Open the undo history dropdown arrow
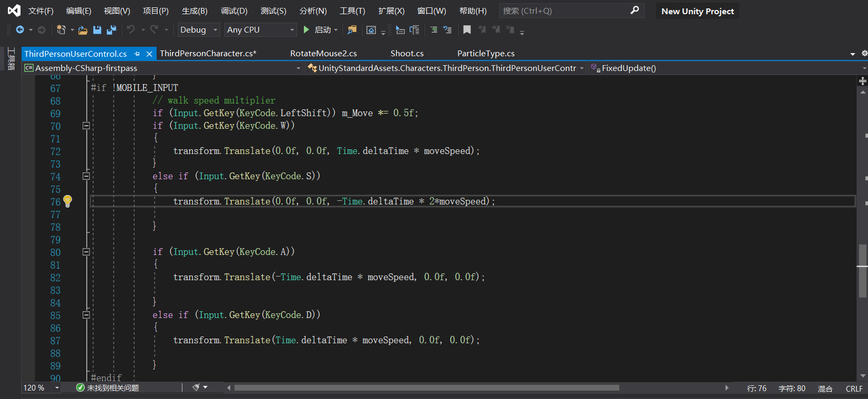This screenshot has height=399, width=868. (x=143, y=30)
